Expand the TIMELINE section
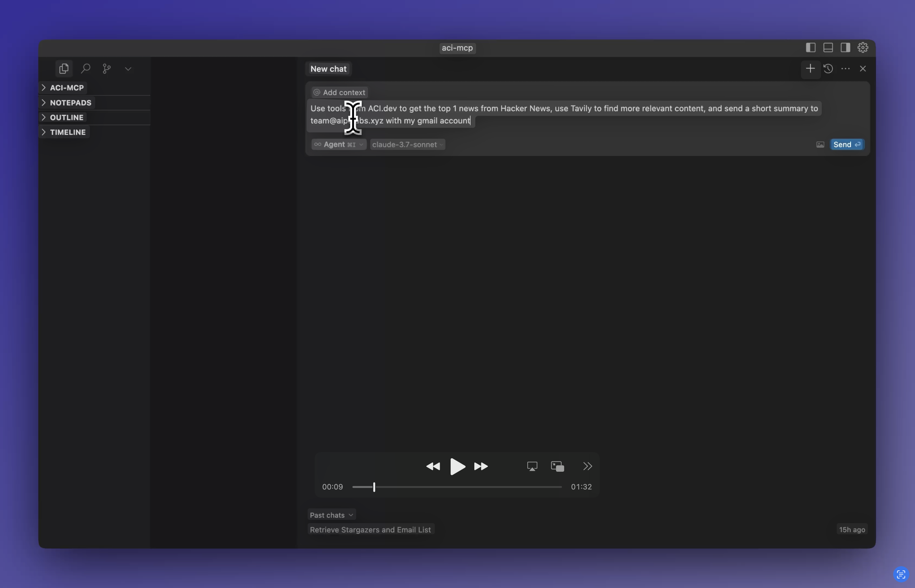The width and height of the screenshot is (915, 588). (68, 133)
